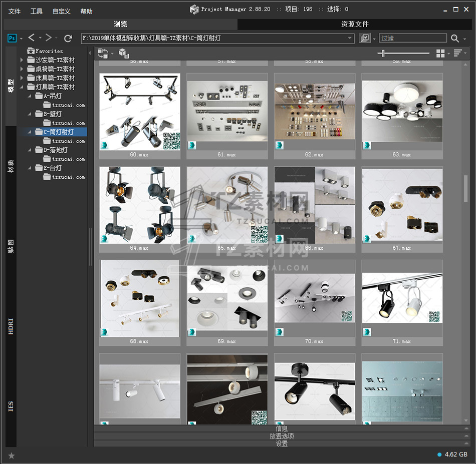The image size is (476, 464).
Task: Go back with the left arrow
Action: click(x=32, y=38)
